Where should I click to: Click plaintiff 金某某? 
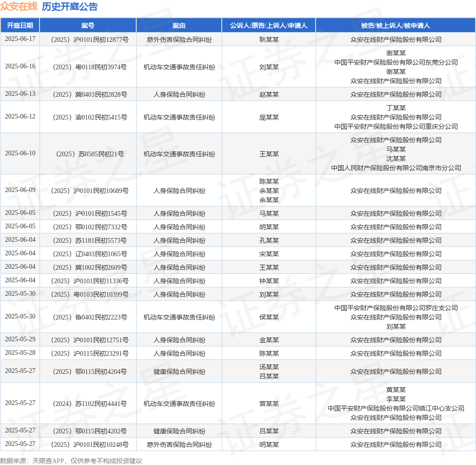269,340
